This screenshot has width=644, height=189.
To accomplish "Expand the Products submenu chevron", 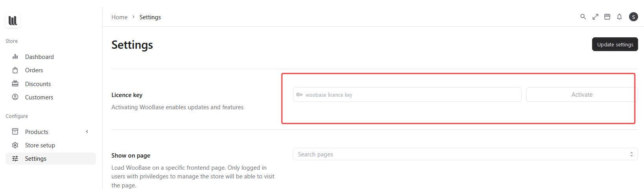I will pos(87,132).
